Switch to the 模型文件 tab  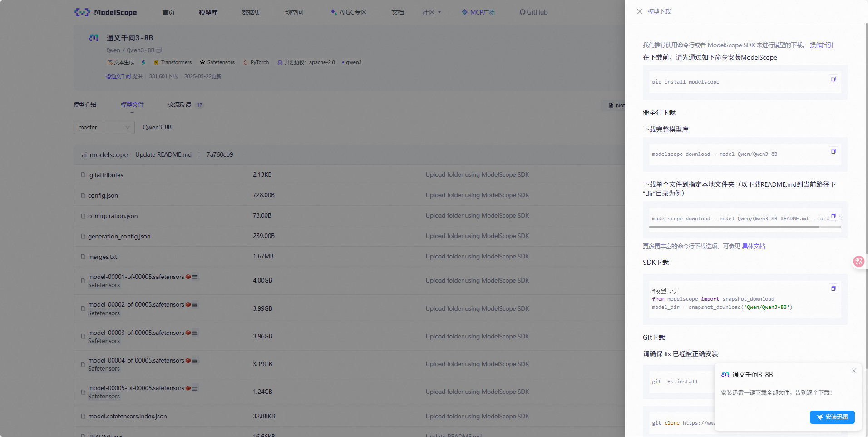132,104
